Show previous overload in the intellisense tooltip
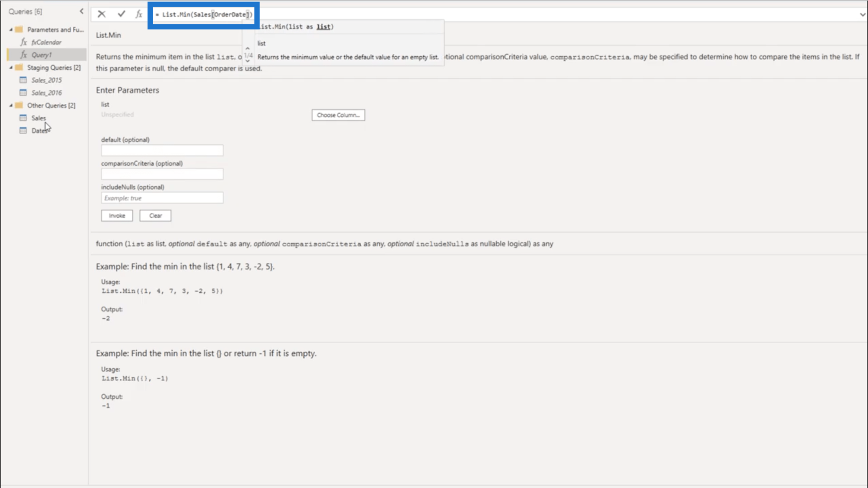The height and width of the screenshot is (488, 868). 247,49
